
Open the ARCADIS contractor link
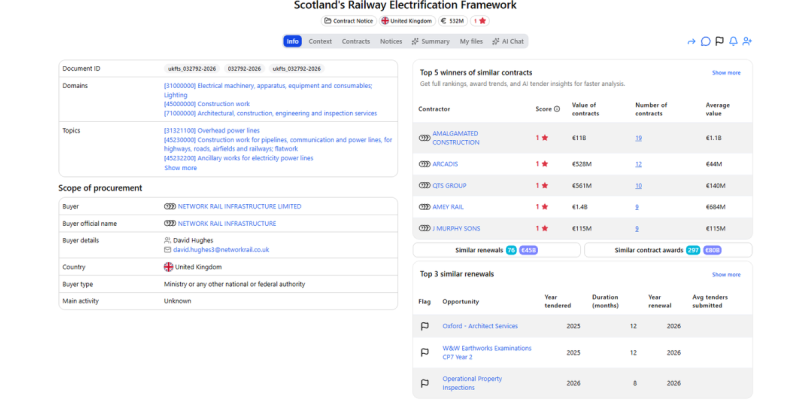click(x=445, y=164)
